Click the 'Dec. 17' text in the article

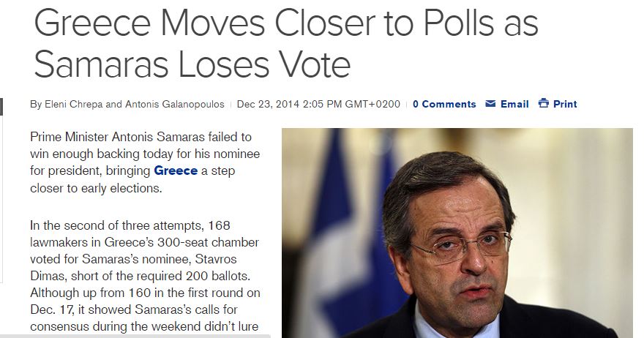(46, 309)
